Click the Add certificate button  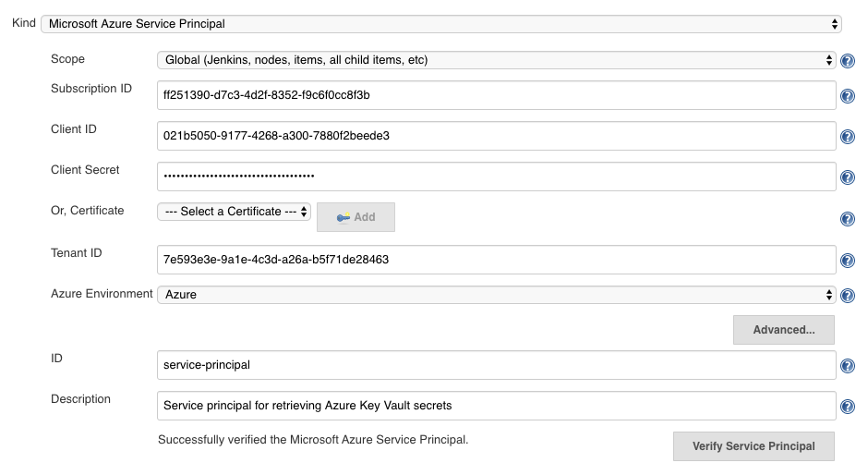pyautogui.click(x=356, y=217)
